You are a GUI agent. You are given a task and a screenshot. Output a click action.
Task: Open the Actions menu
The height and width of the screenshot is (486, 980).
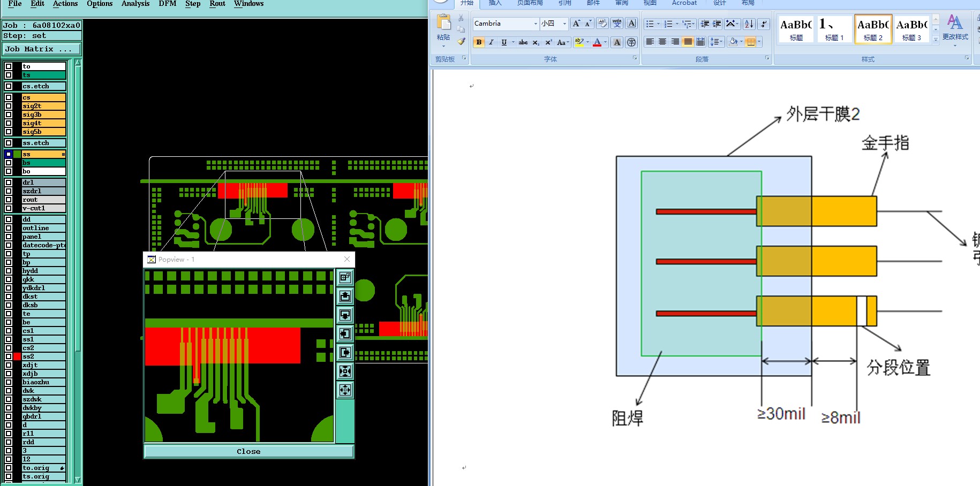pyautogui.click(x=65, y=4)
